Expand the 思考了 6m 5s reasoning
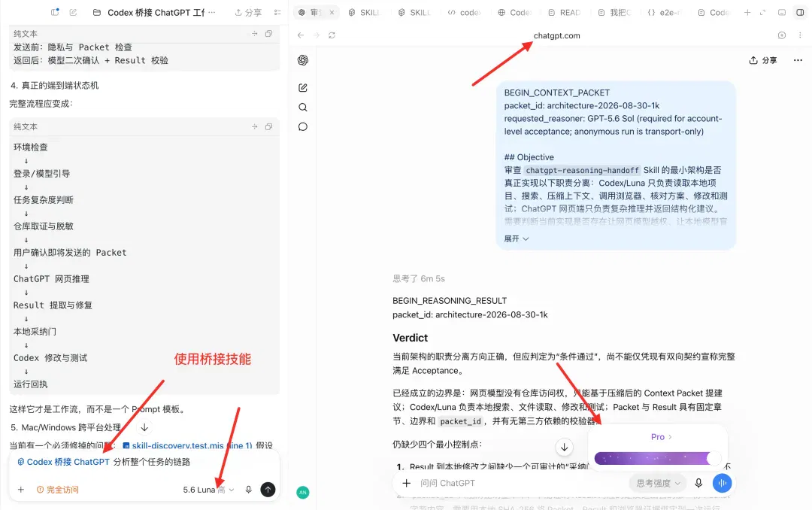The height and width of the screenshot is (510, 812). [419, 279]
